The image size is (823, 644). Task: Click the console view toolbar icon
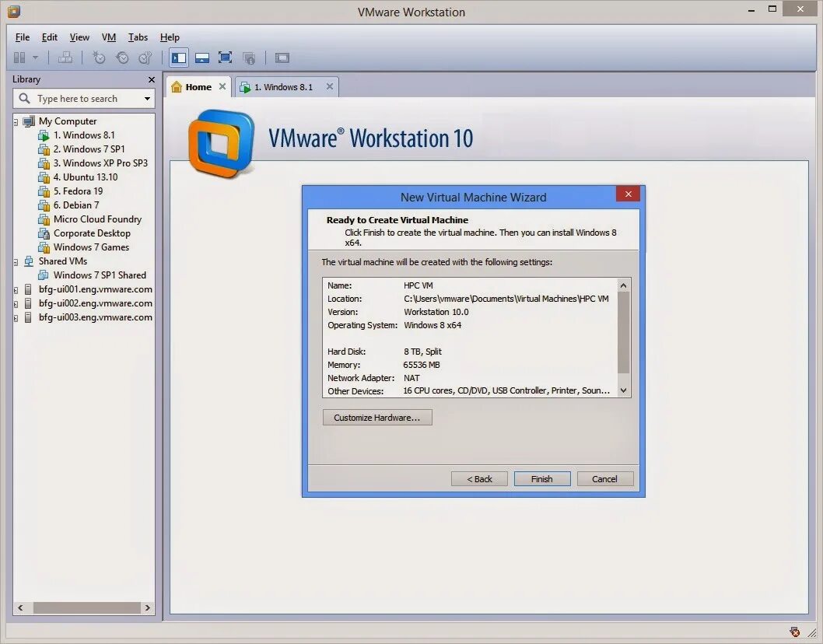tap(282, 58)
